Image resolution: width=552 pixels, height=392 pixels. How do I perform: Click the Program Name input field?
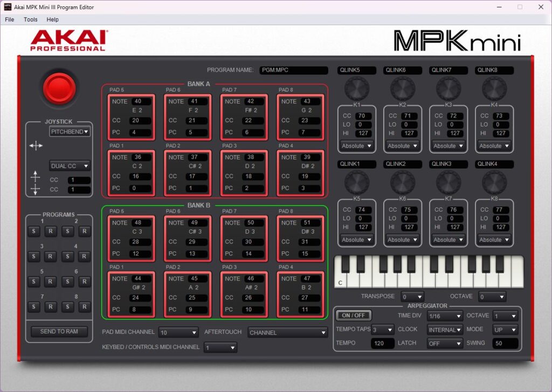pos(293,71)
